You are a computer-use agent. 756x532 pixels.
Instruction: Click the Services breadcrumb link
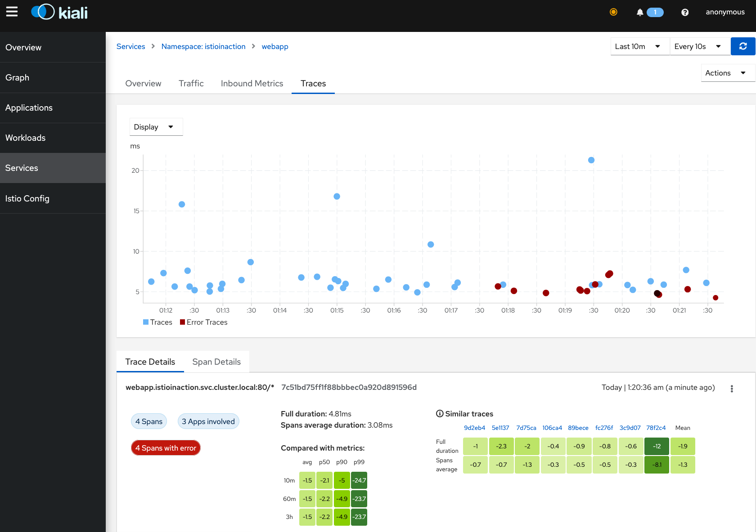tap(131, 46)
